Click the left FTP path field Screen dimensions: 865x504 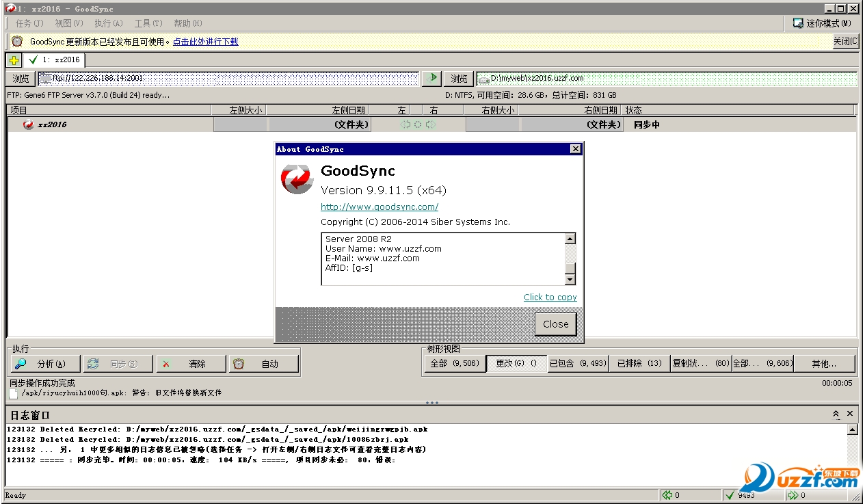[x=228, y=79]
